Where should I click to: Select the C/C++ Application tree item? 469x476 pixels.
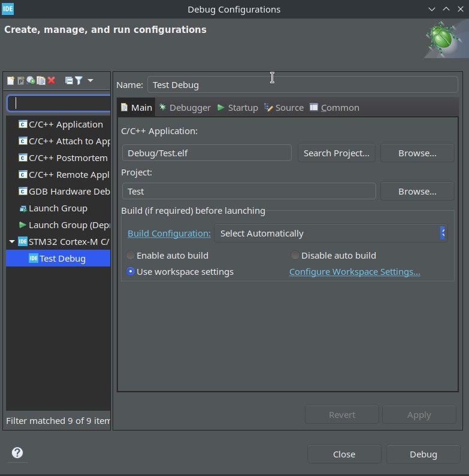(x=58, y=124)
